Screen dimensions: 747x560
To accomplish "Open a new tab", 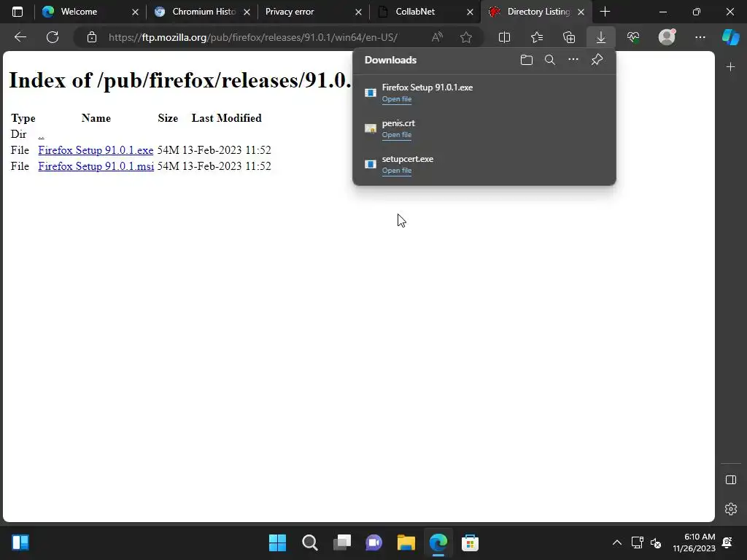I will 605,12.
